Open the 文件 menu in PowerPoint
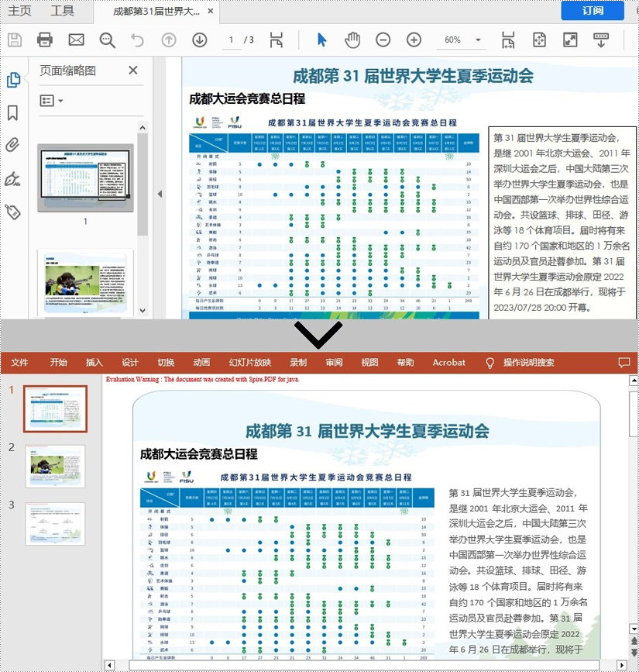This screenshot has height=672, width=639. coord(19,363)
